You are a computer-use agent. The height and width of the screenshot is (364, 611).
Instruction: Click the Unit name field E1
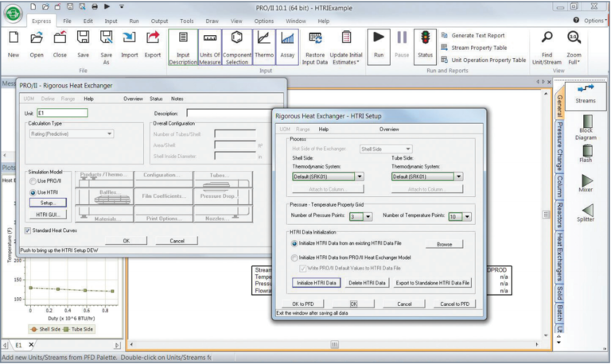click(62, 114)
